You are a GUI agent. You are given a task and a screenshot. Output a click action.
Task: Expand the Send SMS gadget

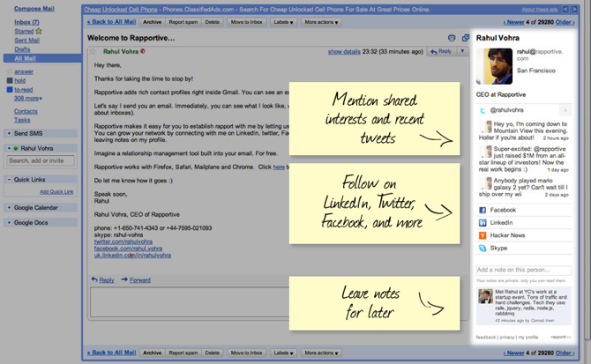[x=9, y=133]
